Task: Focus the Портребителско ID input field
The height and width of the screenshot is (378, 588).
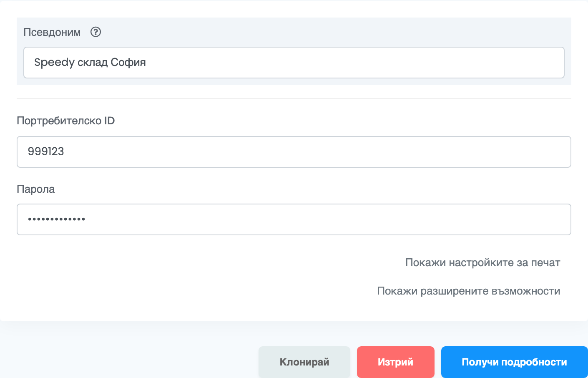Action: [294, 152]
